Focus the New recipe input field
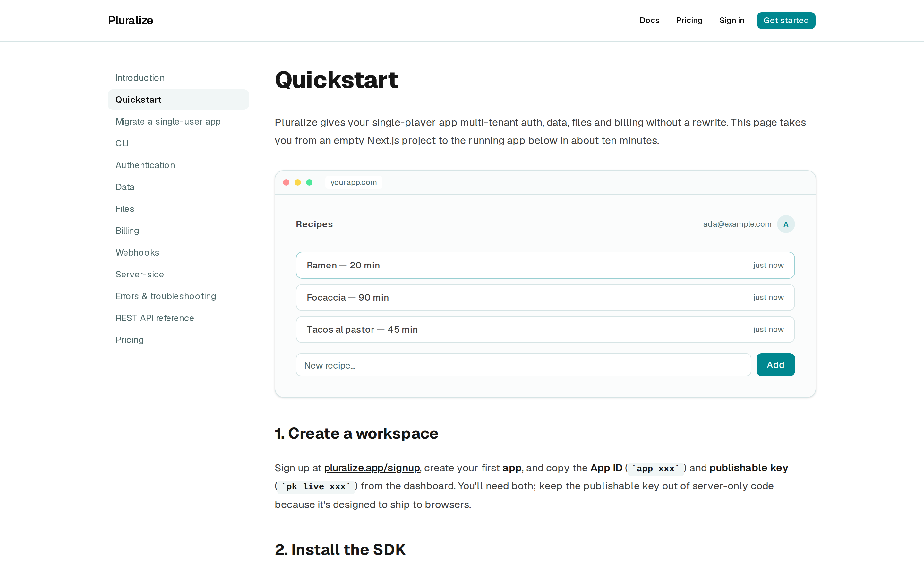The width and height of the screenshot is (924, 578). tap(523, 365)
